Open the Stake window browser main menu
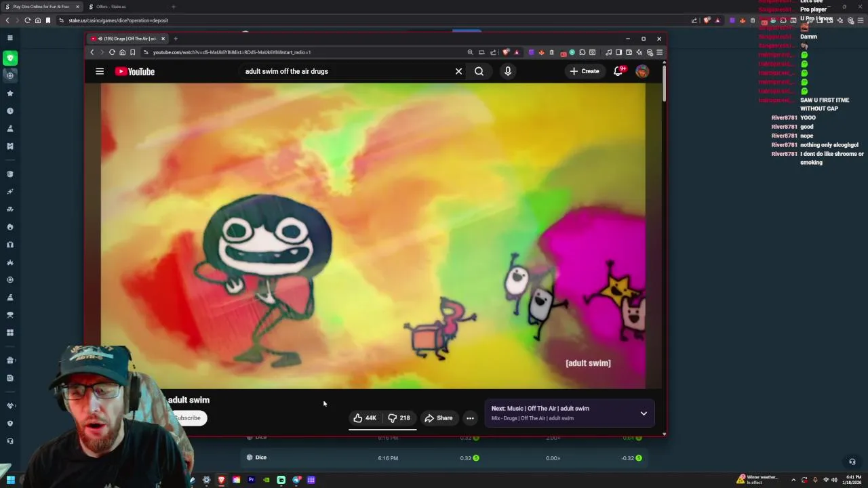This screenshot has width=868, height=488. coord(860,20)
